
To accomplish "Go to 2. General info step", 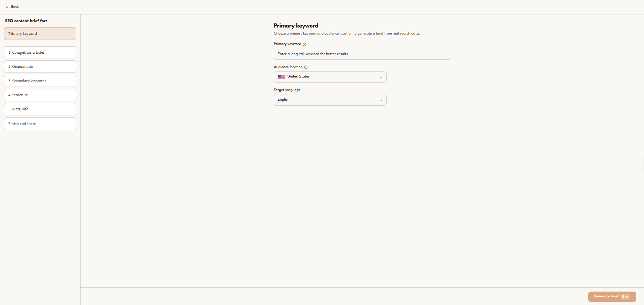I will (x=40, y=66).
